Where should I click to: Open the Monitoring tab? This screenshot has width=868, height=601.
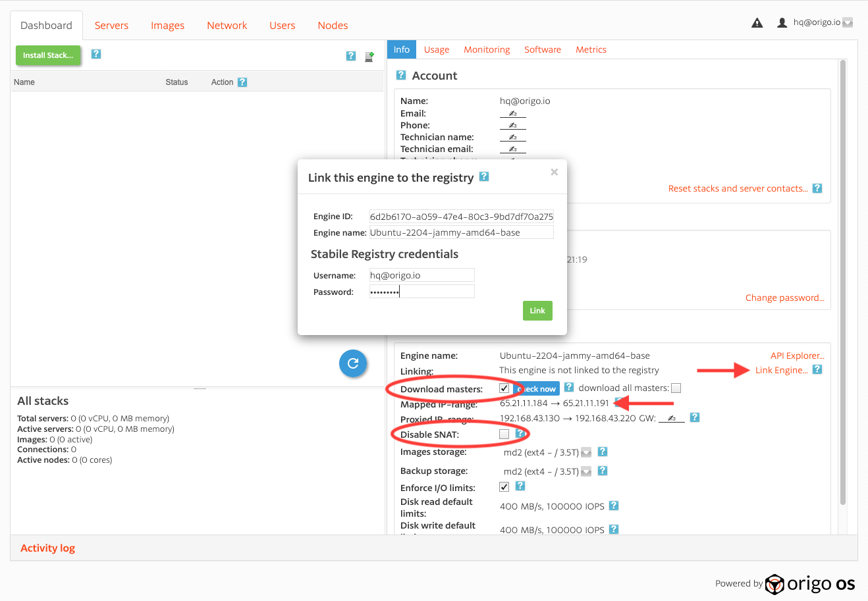pyautogui.click(x=487, y=49)
